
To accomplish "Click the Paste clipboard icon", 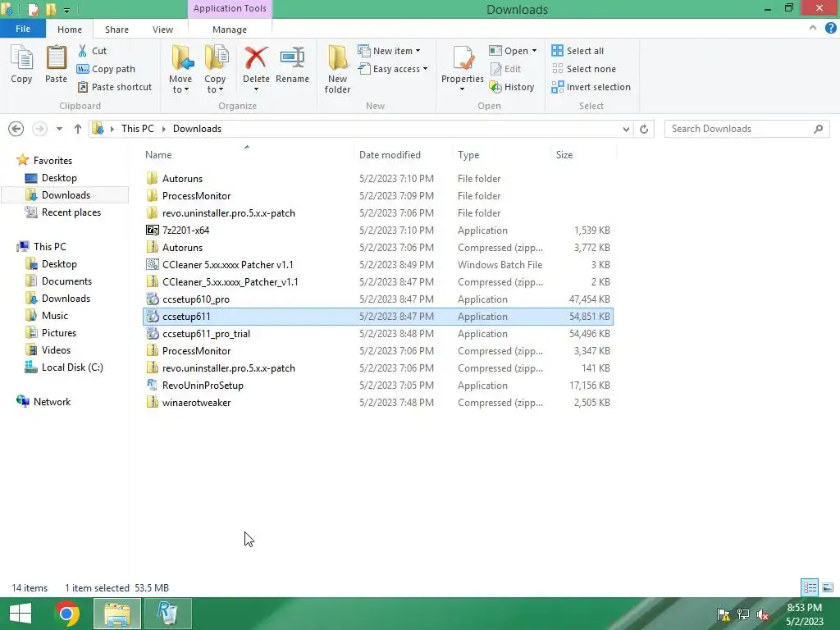I will [56, 64].
